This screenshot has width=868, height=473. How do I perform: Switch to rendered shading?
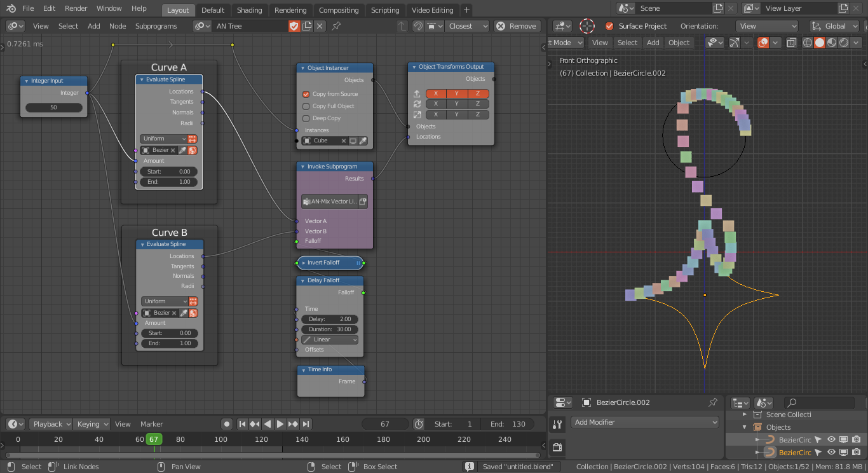(844, 43)
